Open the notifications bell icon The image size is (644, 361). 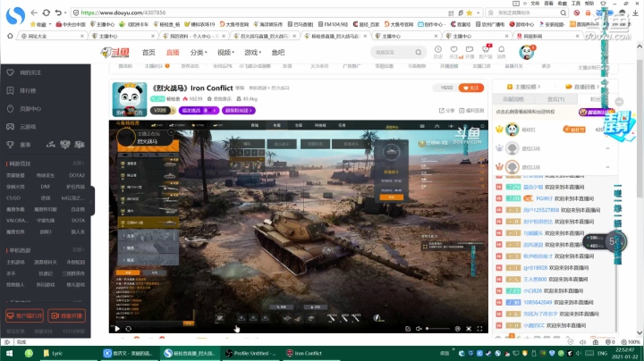pos(502,51)
